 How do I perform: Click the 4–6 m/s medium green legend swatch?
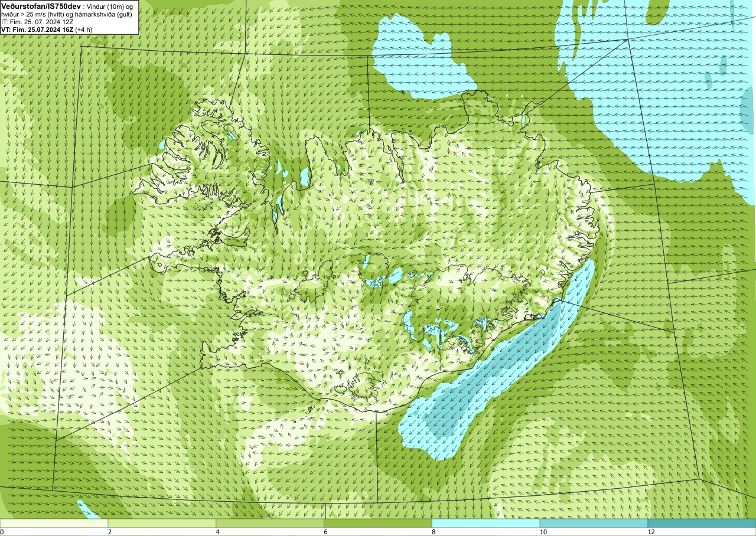coord(270,523)
